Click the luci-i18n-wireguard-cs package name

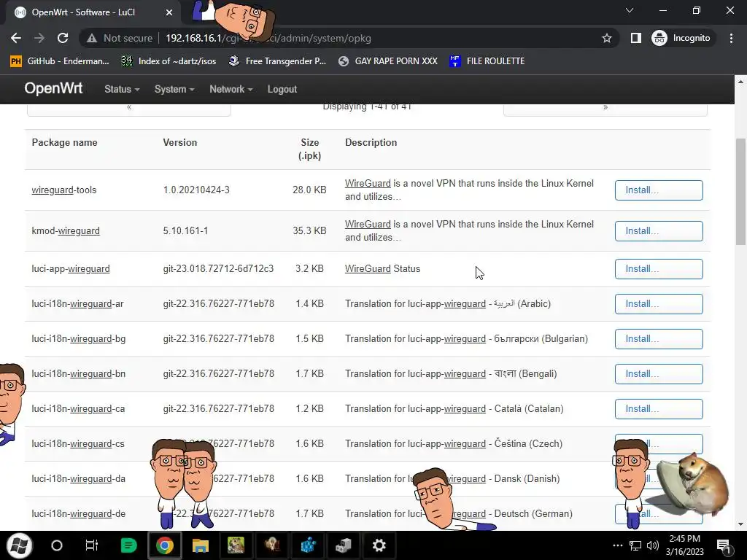[77, 444]
